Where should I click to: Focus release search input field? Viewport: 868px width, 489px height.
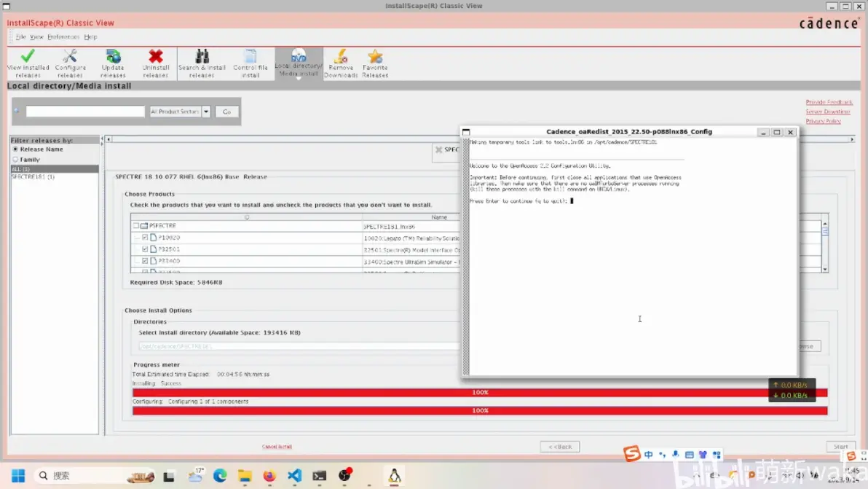point(85,112)
